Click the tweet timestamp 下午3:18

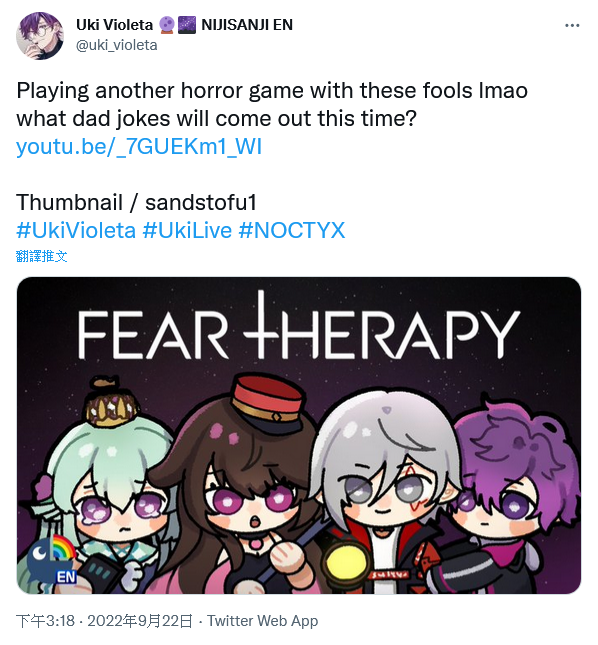pyautogui.click(x=45, y=621)
